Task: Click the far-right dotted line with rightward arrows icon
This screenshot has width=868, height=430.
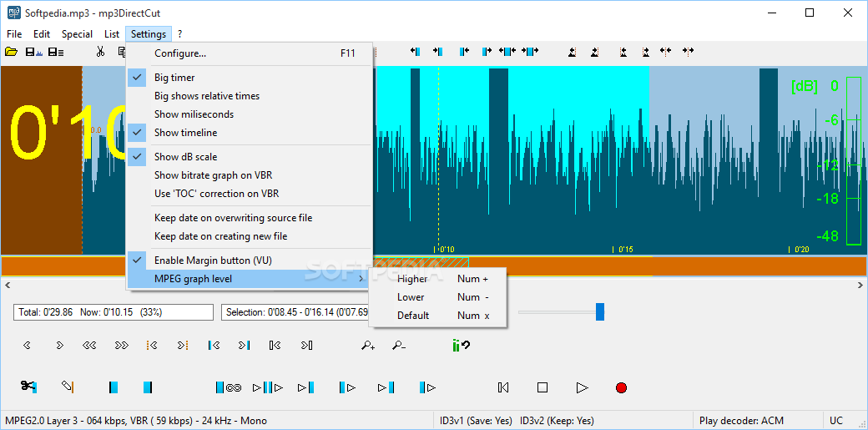Action: [688, 51]
